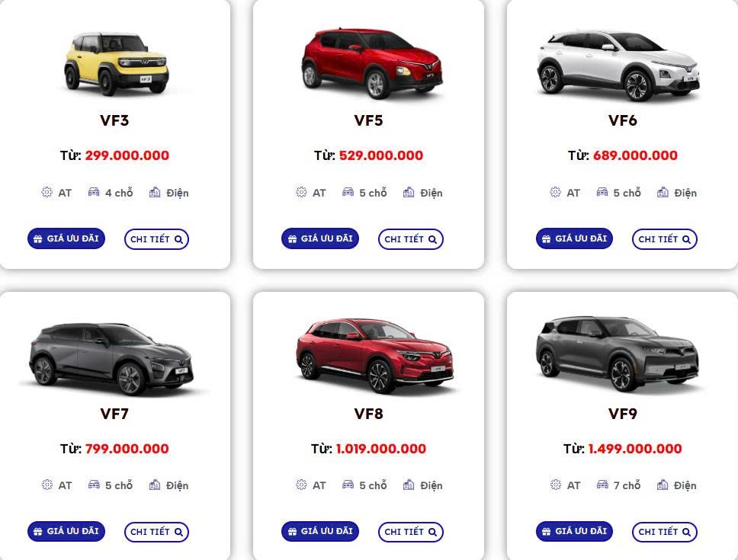Click the car seat icon on VF9 card

click(602, 485)
